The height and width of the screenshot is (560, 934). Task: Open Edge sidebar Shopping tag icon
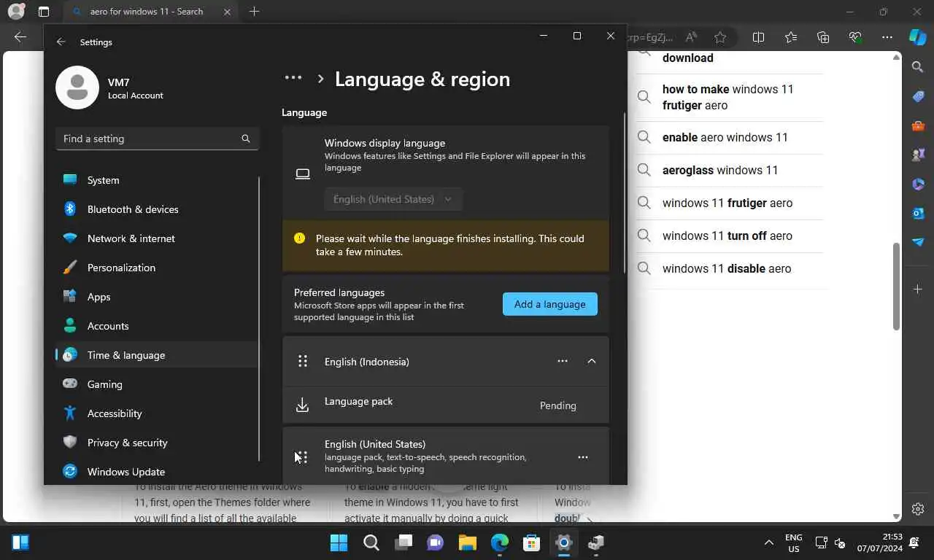pyautogui.click(x=918, y=96)
